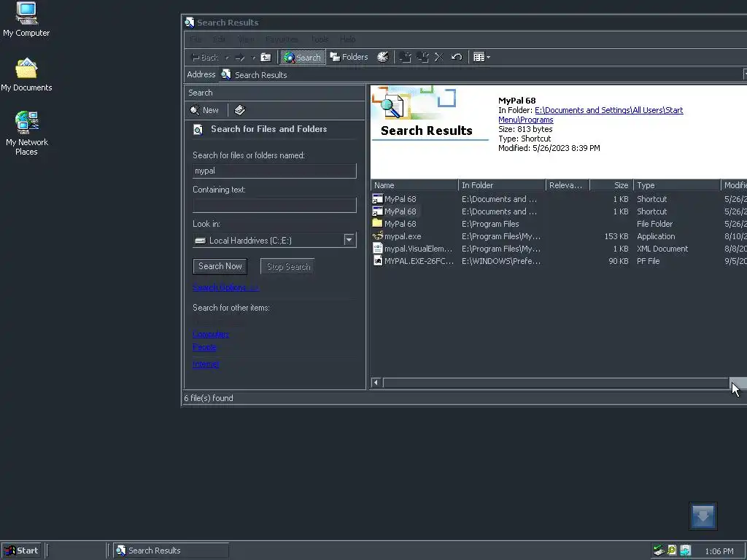Open the View menu
The height and width of the screenshot is (560, 747).
[246, 39]
